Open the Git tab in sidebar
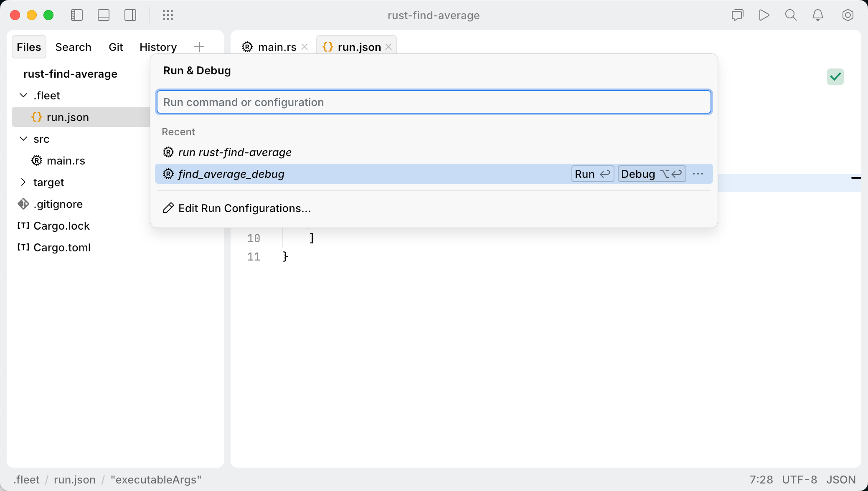Viewport: 868px width, 491px height. pyautogui.click(x=116, y=47)
